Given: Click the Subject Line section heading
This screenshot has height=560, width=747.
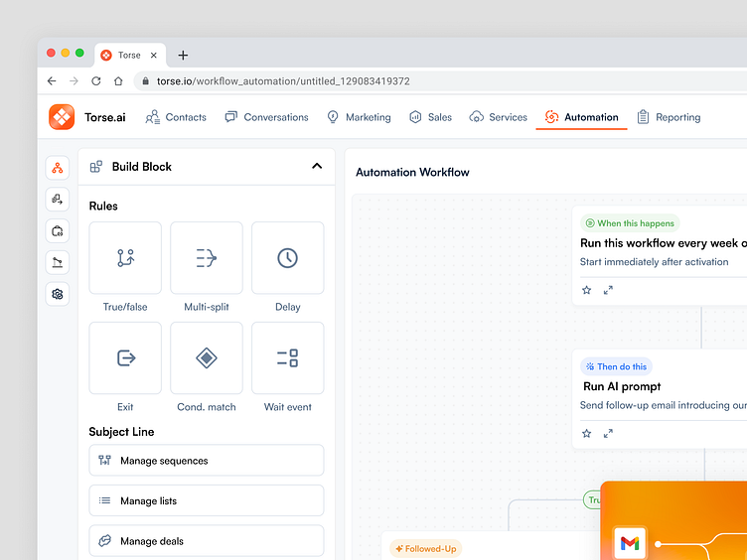Looking at the screenshot, I should [x=121, y=432].
